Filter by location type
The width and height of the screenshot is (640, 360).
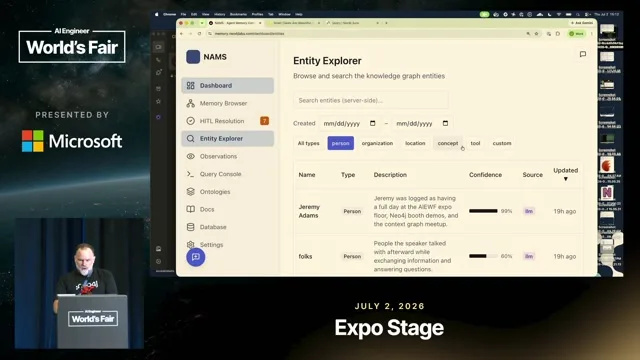[415, 143]
